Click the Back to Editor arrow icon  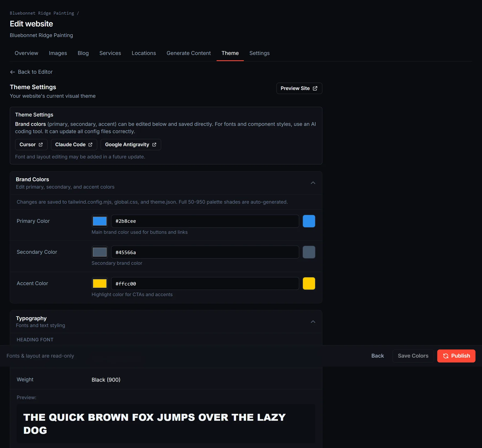pyautogui.click(x=12, y=72)
